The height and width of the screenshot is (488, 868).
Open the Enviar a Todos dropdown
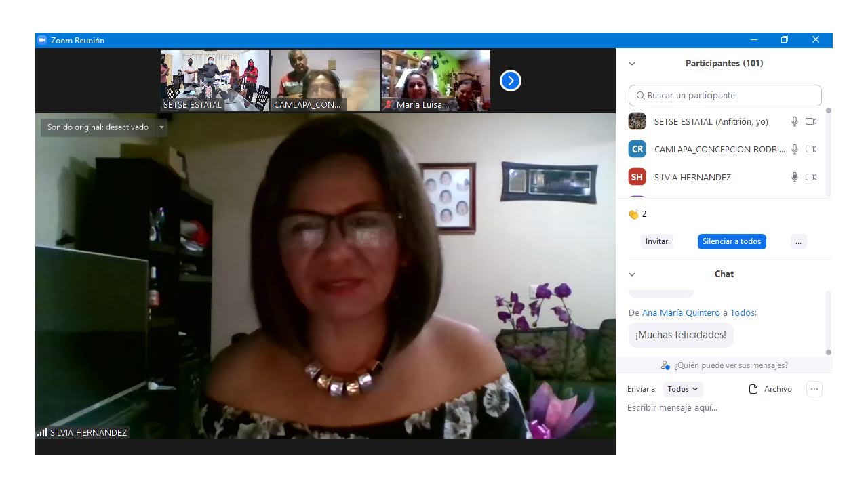point(682,389)
